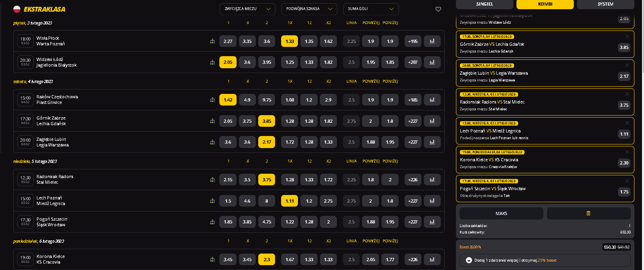
Task: Deselect odds 3.85 Lechia Gdańsk win
Action: tap(267, 121)
